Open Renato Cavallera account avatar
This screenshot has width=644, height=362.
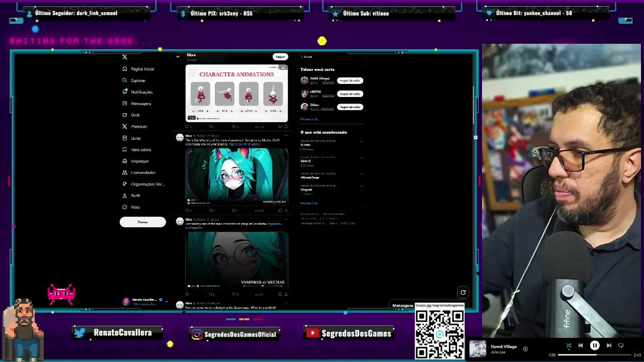click(126, 302)
